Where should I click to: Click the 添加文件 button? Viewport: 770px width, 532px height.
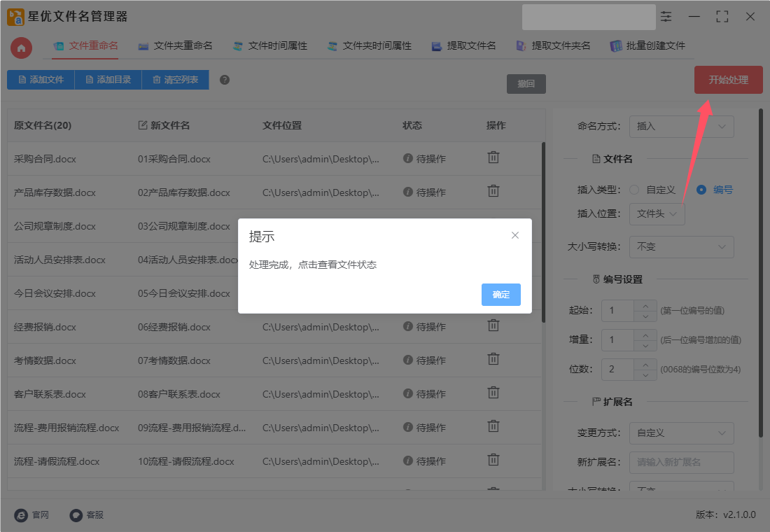(41, 80)
